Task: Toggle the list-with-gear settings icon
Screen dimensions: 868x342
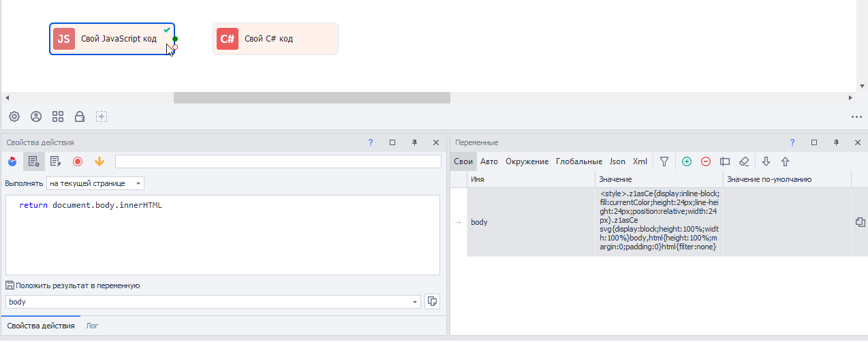Action: coord(34,161)
